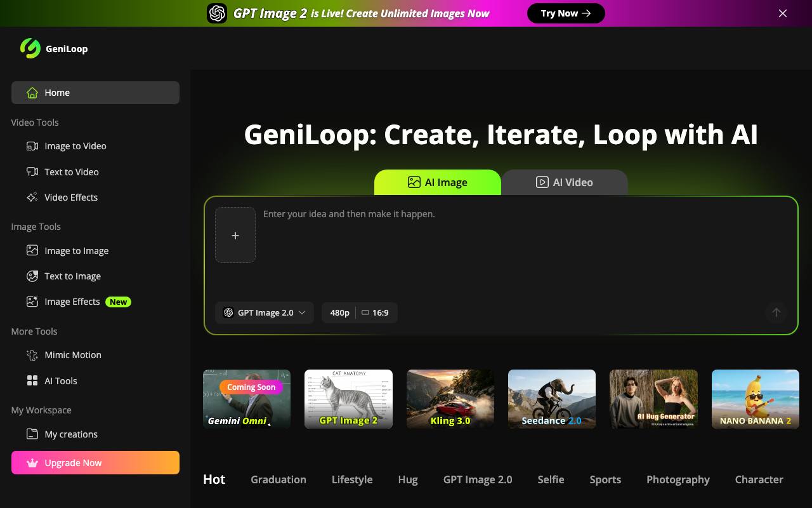The height and width of the screenshot is (508, 812).
Task: Click the Try Now banner button
Action: coord(566,13)
